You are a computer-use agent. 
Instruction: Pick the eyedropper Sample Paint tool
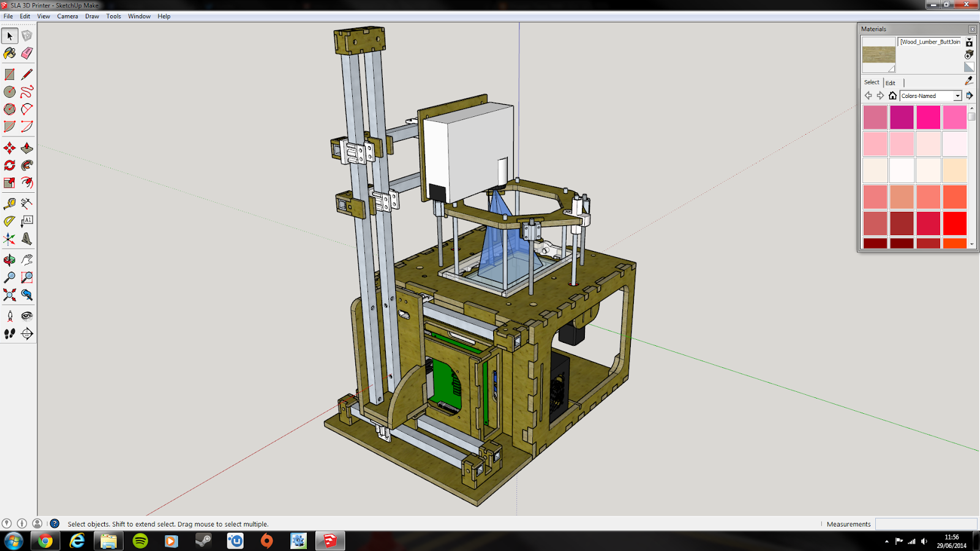click(969, 80)
